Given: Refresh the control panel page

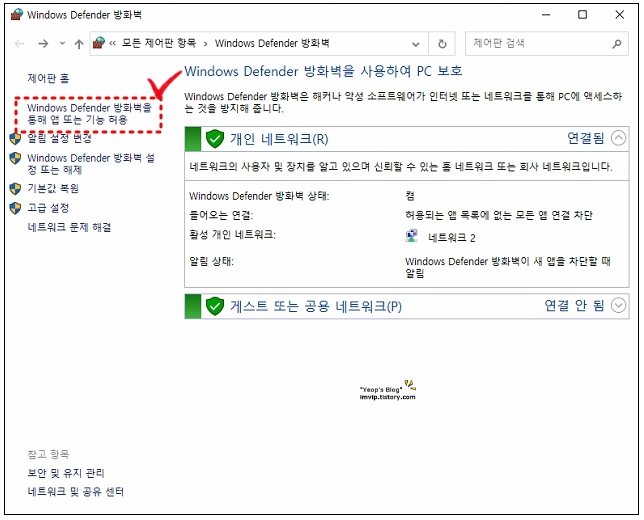Looking at the screenshot, I should pos(442,44).
